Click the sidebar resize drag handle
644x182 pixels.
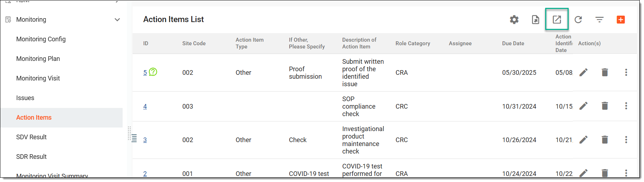[x=130, y=134]
